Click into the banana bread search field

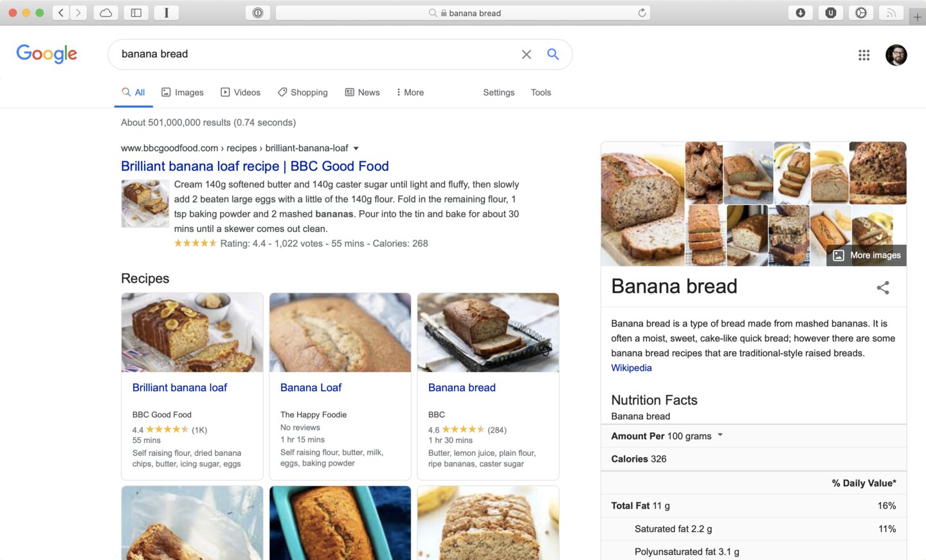[x=315, y=54]
